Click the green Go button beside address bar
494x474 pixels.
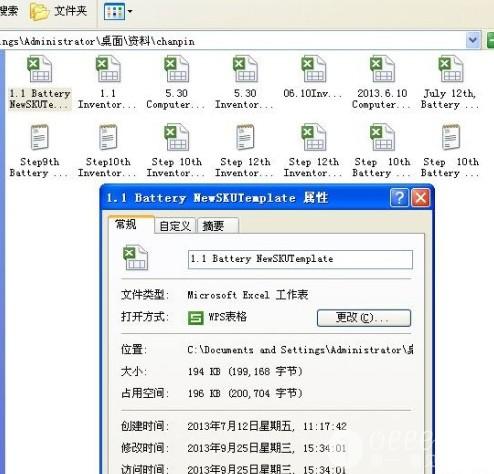pyautogui.click(x=490, y=40)
